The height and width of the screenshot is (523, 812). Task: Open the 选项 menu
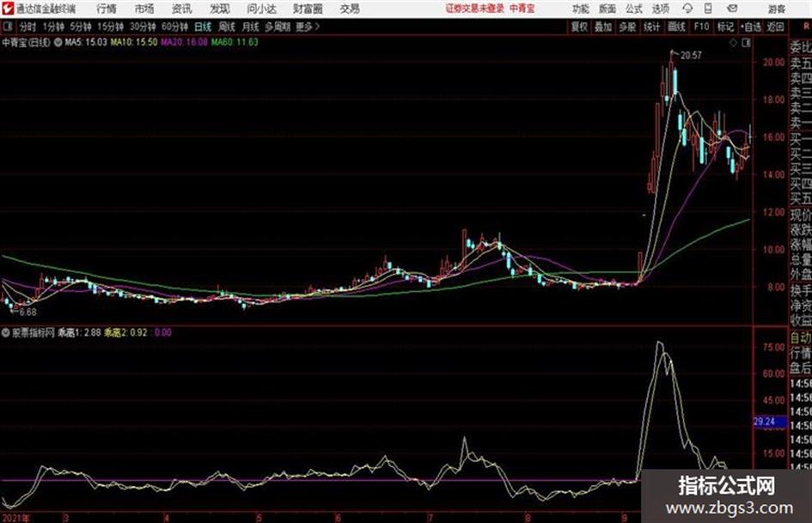click(661, 9)
